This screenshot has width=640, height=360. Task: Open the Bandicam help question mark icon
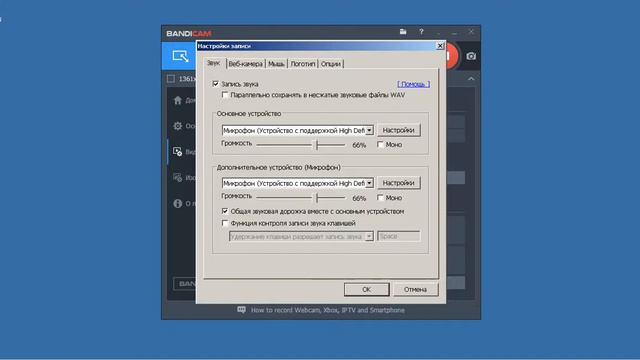pyautogui.click(x=421, y=32)
